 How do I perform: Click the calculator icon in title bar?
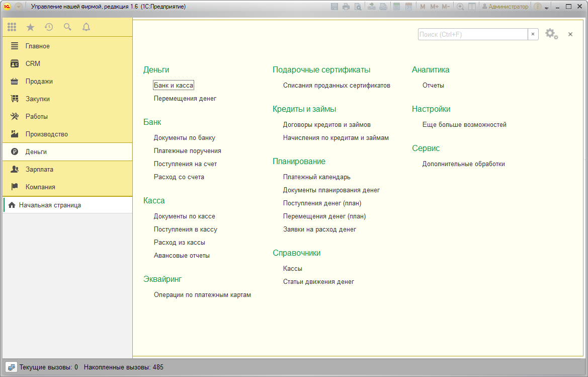(x=396, y=7)
